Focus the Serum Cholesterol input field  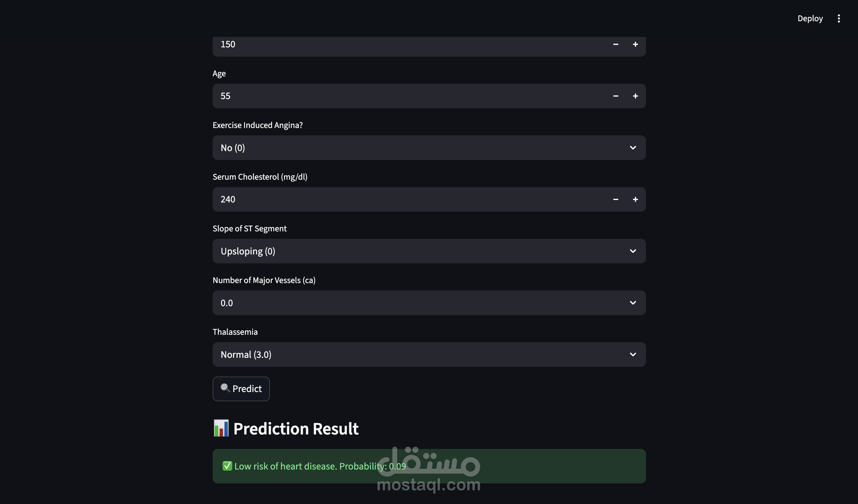pos(409,199)
